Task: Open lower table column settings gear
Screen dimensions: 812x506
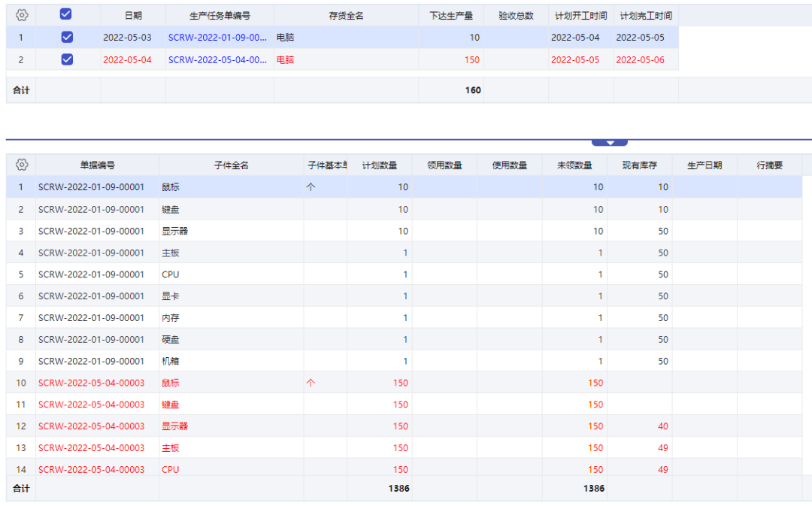Action: tap(21, 165)
